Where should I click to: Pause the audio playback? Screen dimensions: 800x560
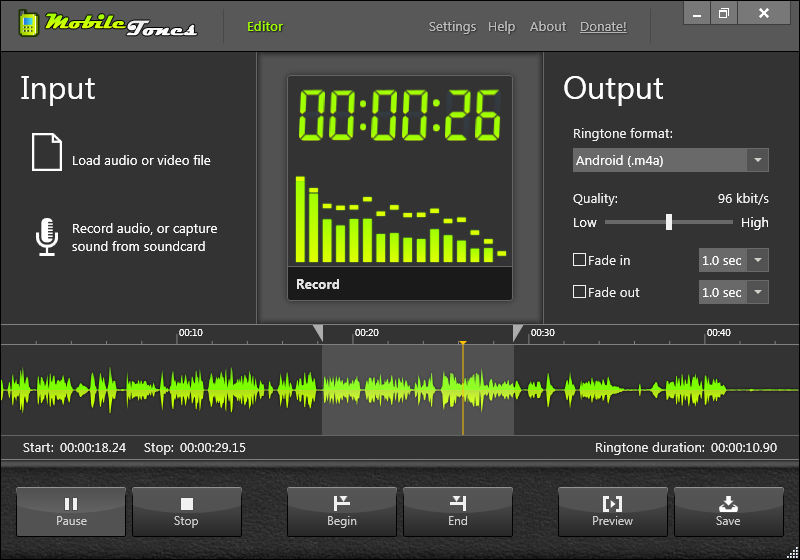(71, 511)
